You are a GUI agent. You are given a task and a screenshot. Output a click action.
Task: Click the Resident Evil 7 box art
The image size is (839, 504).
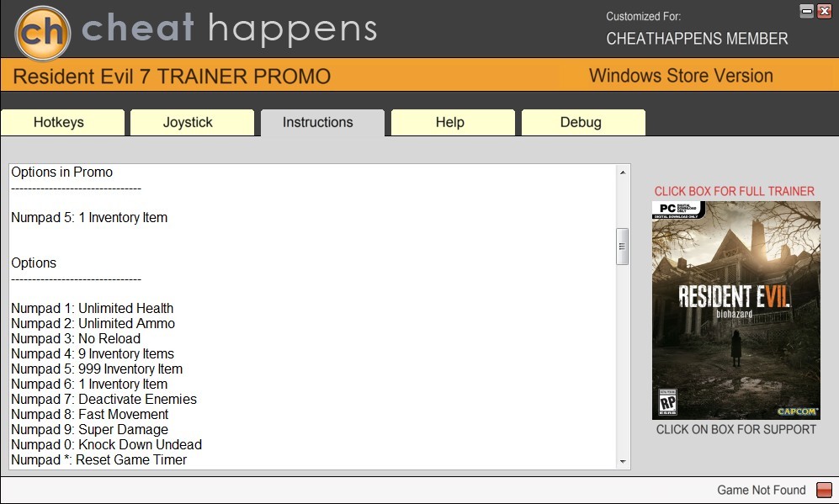point(735,310)
